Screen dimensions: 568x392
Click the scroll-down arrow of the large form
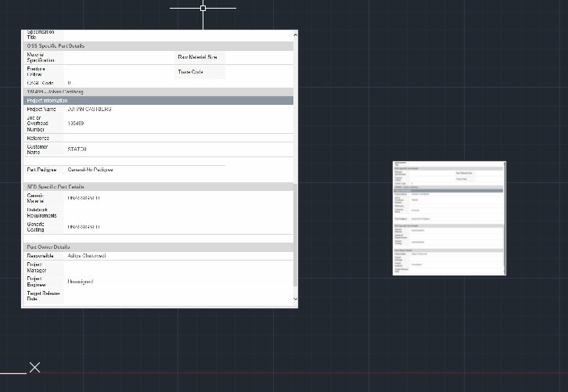tap(295, 299)
